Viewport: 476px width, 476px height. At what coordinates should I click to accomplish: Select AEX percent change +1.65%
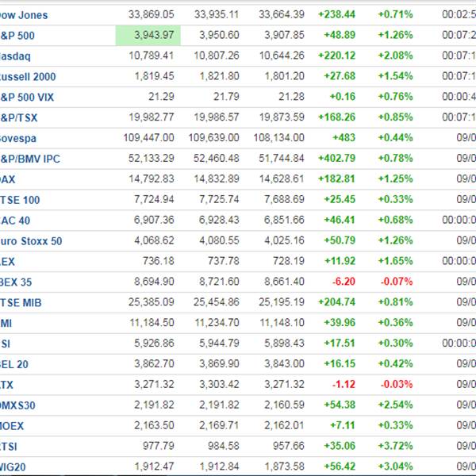tap(395, 261)
